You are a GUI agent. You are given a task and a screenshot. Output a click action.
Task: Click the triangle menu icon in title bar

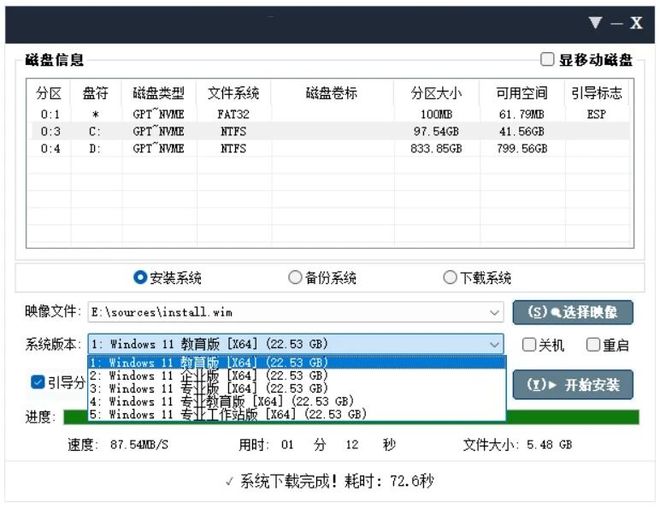tap(595, 22)
